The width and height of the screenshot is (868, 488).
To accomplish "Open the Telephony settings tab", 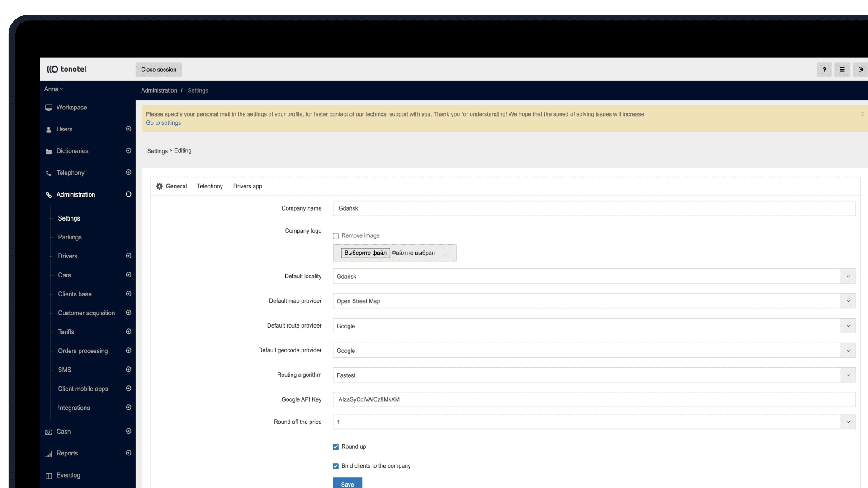I will 210,186.
